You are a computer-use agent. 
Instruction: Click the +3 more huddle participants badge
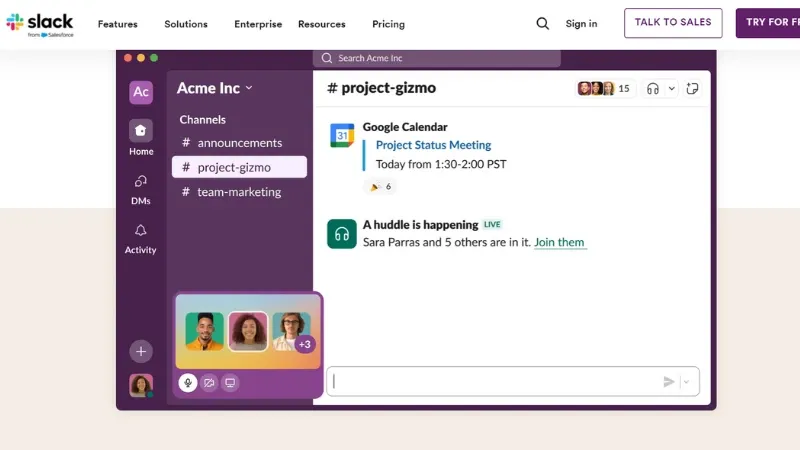click(x=305, y=344)
